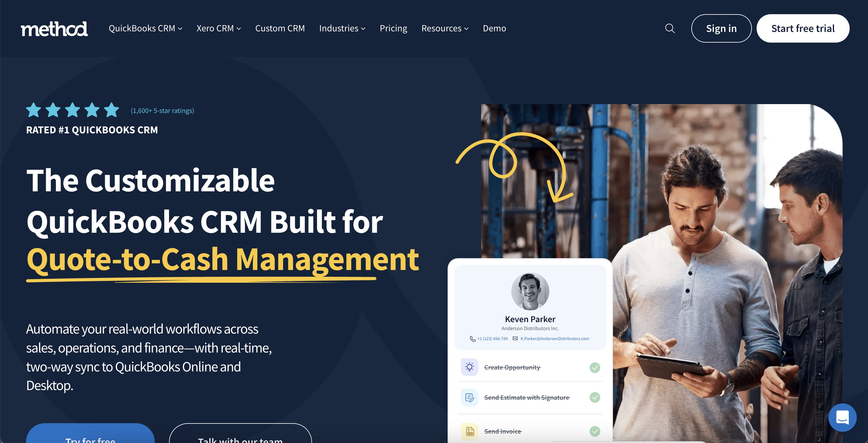Click Keven Parker's profile photo

pos(530,292)
